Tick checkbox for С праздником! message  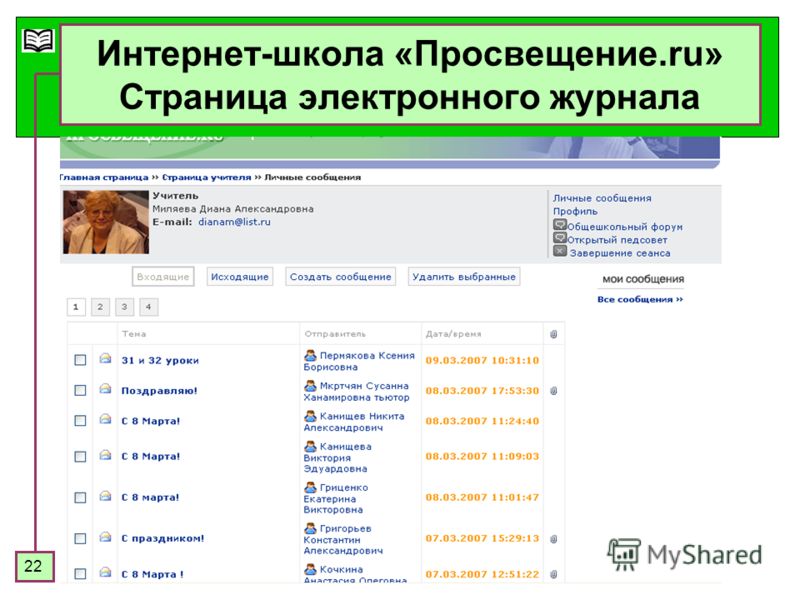(x=80, y=538)
